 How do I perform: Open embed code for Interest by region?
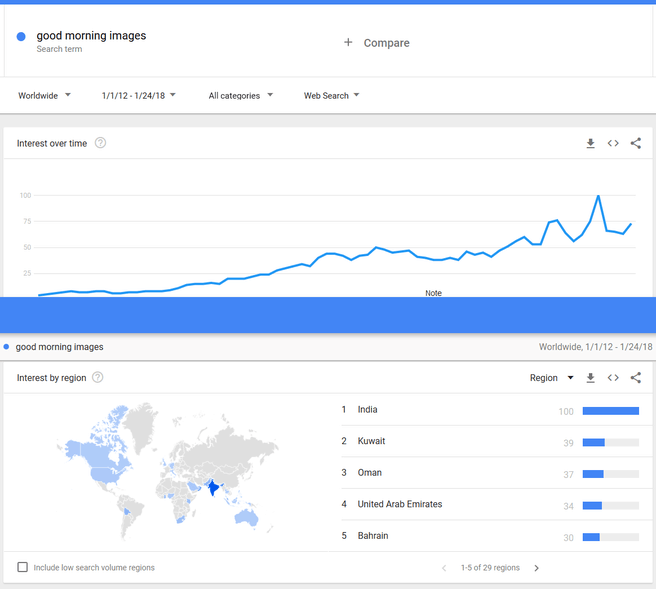point(613,378)
